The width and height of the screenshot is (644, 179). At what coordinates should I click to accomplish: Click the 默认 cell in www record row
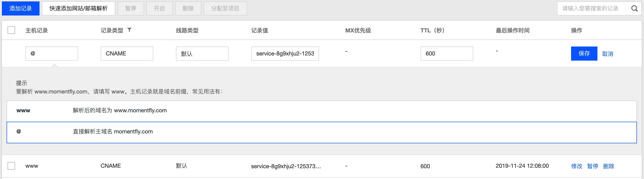[182, 166]
